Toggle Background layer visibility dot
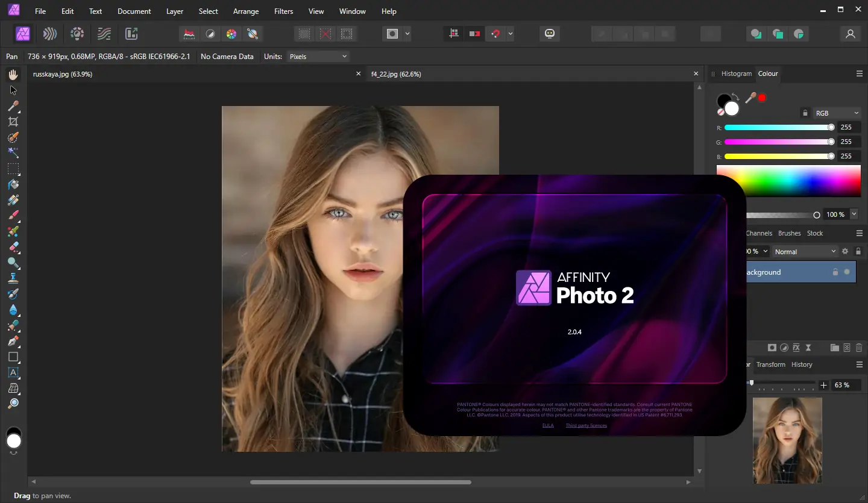The width and height of the screenshot is (868, 503). [847, 272]
